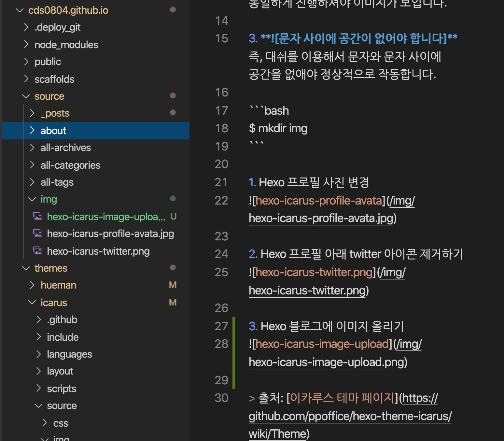Open hexo-icarus-twitter.png in explorer
The width and height of the screenshot is (504, 441).
98,251
